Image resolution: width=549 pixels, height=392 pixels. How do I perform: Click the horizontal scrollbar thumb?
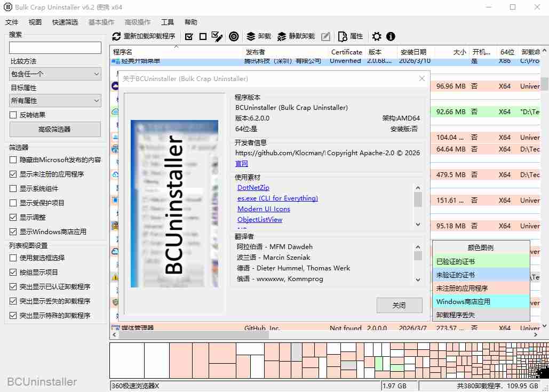click(194, 334)
